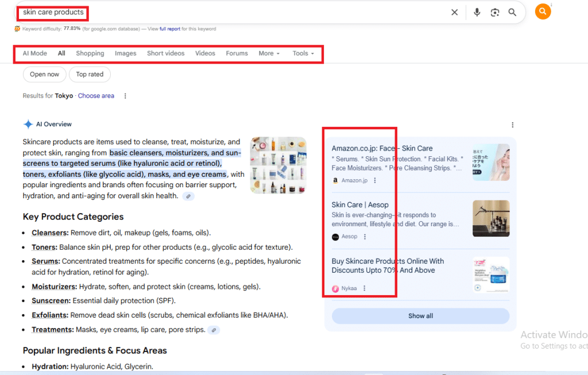Click the skin care products search field
This screenshot has width=588, height=375.
click(x=230, y=12)
